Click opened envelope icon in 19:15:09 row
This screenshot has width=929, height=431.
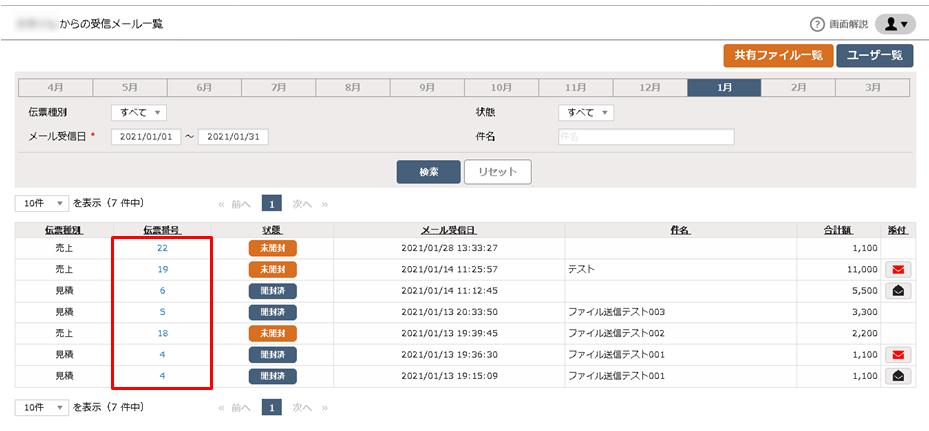[898, 376]
